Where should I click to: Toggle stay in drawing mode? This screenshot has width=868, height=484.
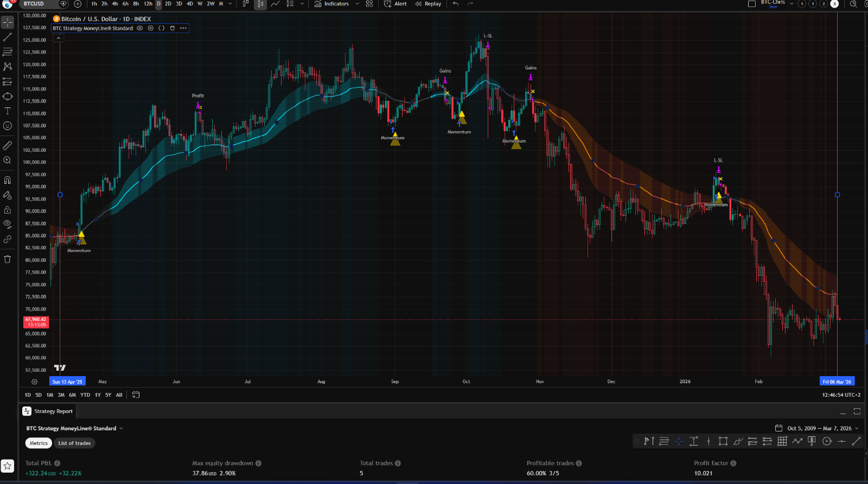[8, 195]
